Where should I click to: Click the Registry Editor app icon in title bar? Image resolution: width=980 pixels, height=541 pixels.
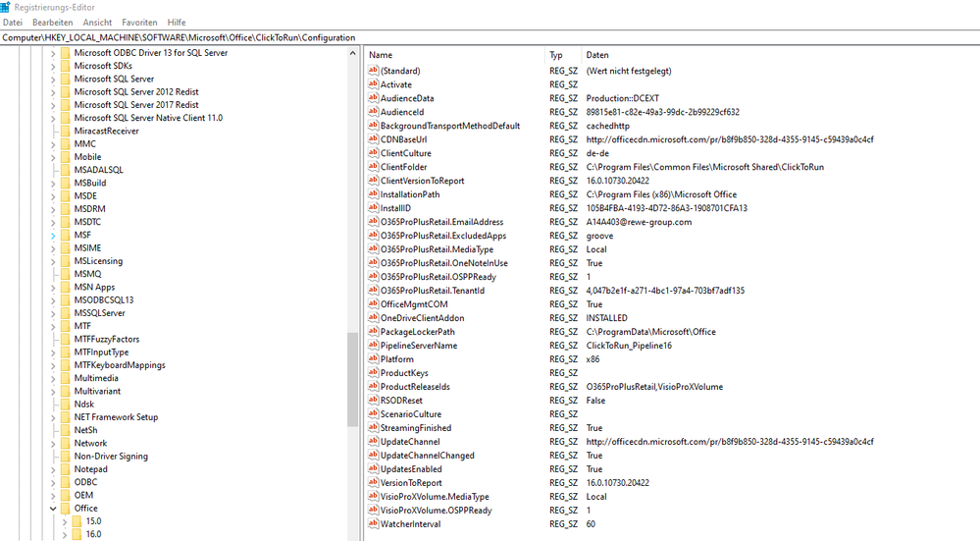[5, 7]
